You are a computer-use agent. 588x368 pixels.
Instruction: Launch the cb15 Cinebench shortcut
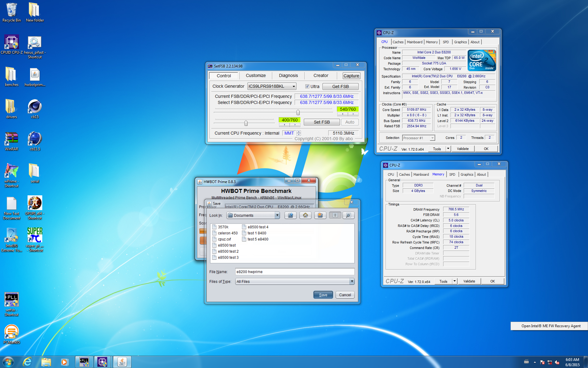pos(35,109)
